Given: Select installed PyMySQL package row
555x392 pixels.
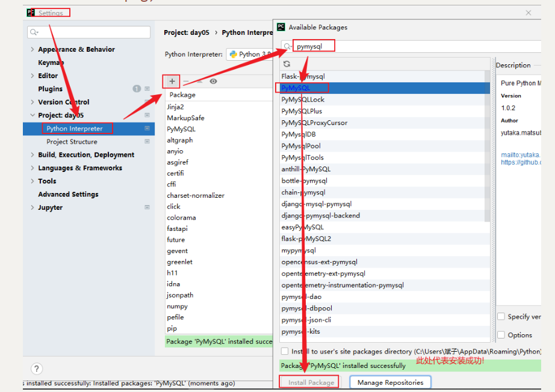Looking at the screenshot, I should [219, 129].
